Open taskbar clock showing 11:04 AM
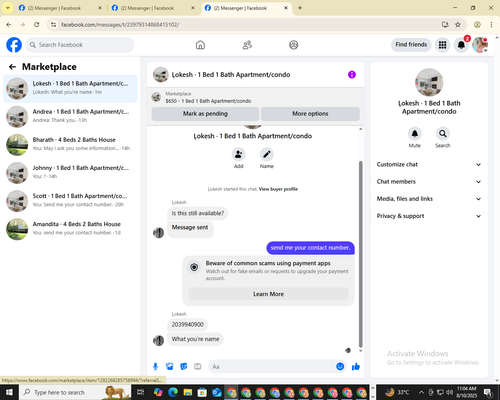Image resolution: width=500 pixels, height=400 pixels. (467, 392)
